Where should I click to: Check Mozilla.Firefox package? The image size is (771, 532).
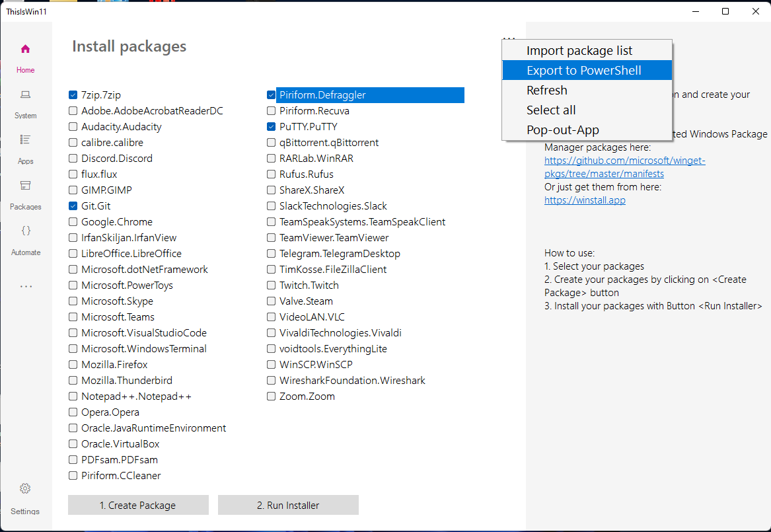73,364
